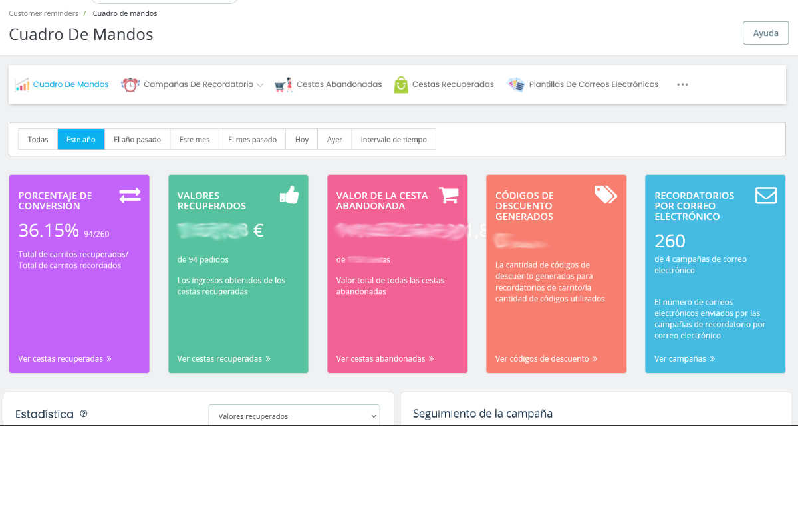Click the alarm clock Campañas icon
Image resolution: width=798 pixels, height=532 pixels.
pyautogui.click(x=130, y=85)
